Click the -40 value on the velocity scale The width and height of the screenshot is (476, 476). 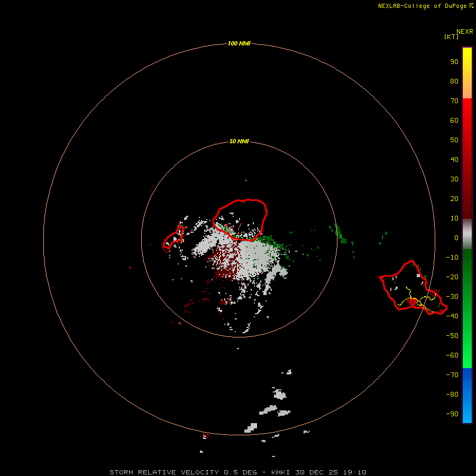(452, 316)
